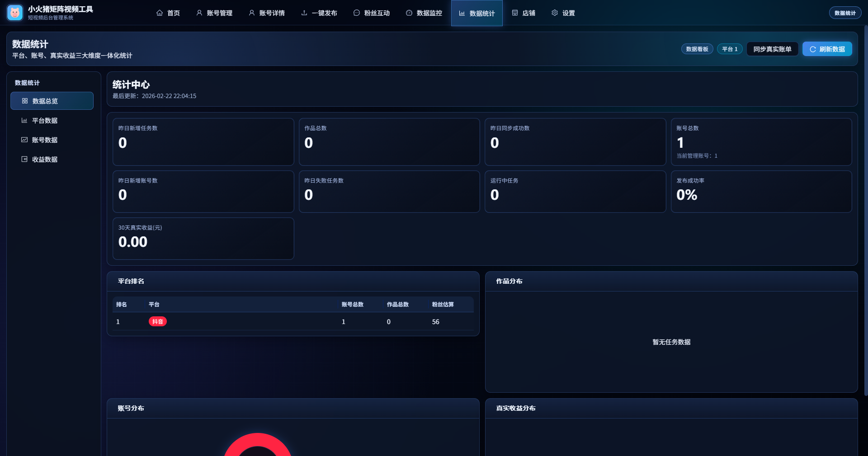The height and width of the screenshot is (456, 868).
Task: Click the red 抖音 platform tag
Action: [x=157, y=322]
